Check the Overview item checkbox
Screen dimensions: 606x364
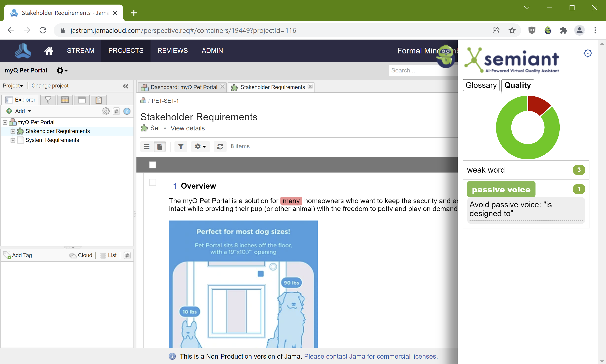tap(153, 182)
